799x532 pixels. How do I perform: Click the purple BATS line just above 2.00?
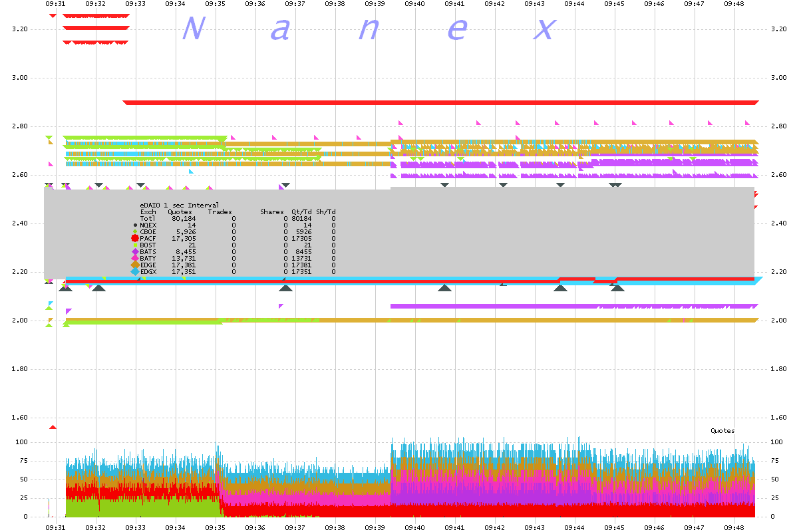click(x=574, y=307)
